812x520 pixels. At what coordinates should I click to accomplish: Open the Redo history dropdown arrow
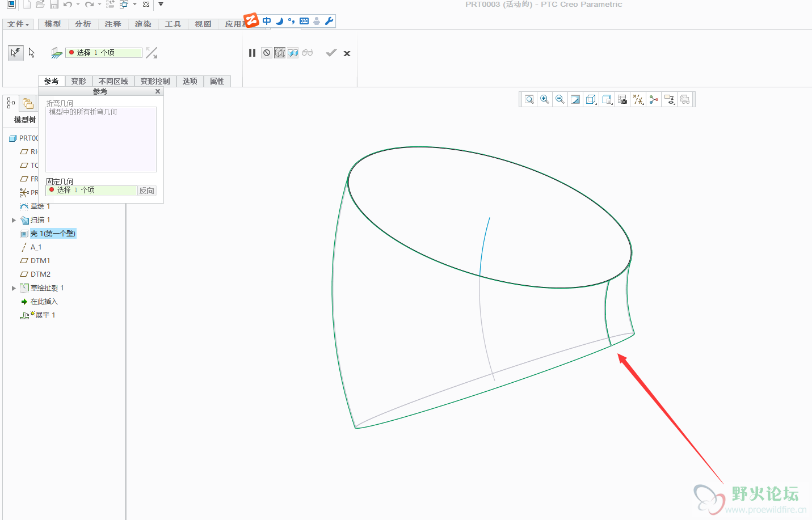click(99, 4)
